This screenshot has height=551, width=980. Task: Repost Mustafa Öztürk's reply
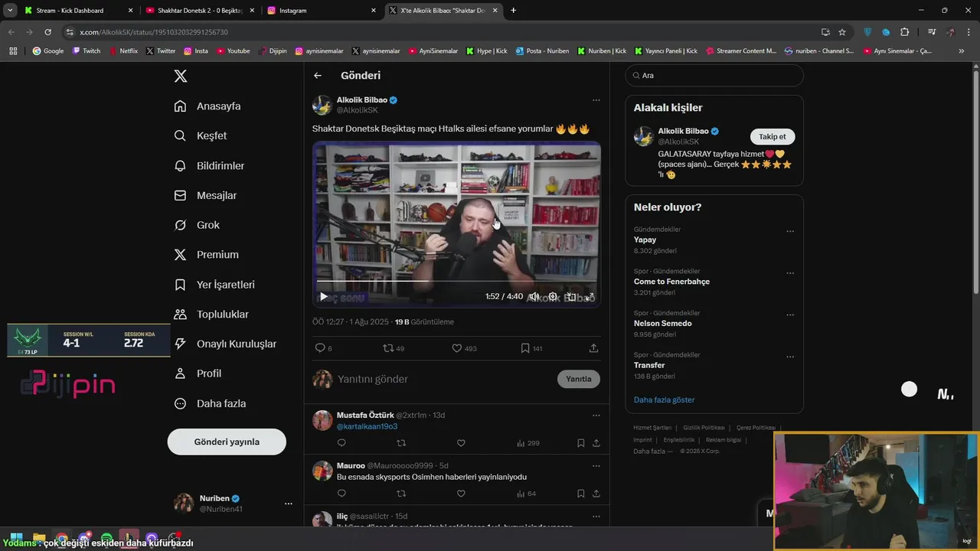click(x=401, y=443)
